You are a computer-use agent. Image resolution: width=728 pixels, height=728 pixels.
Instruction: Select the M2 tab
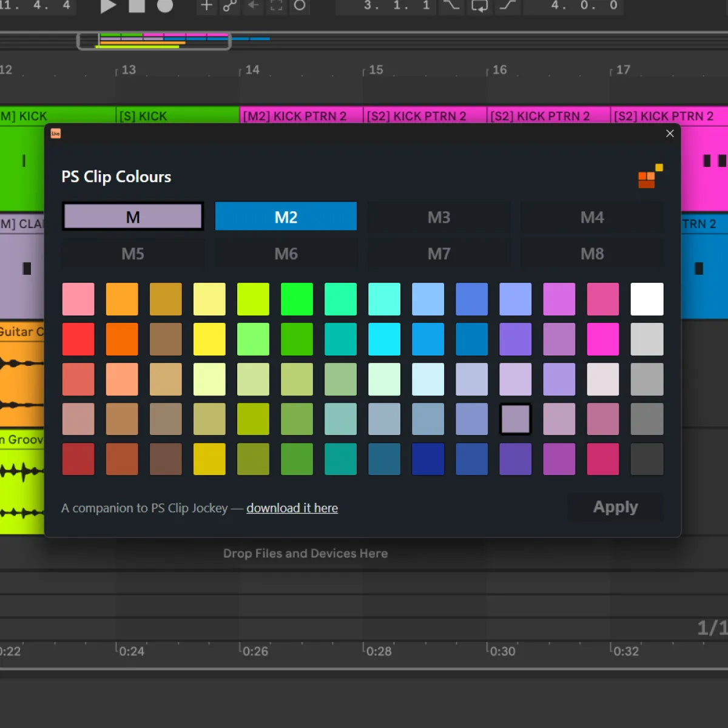tap(286, 217)
